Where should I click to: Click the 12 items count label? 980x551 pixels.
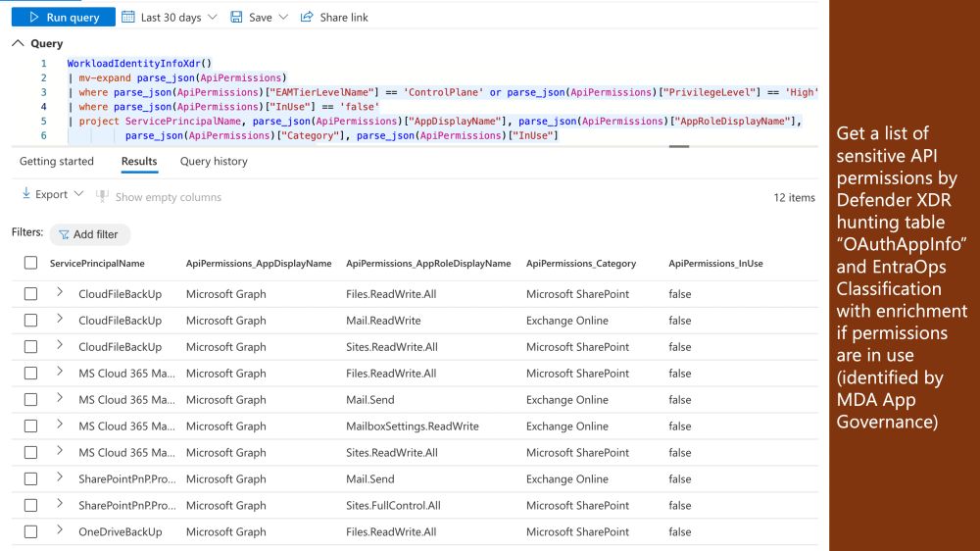tap(795, 198)
